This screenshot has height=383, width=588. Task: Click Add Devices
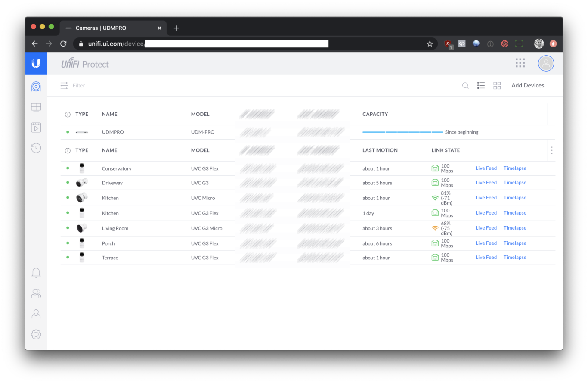pos(528,85)
